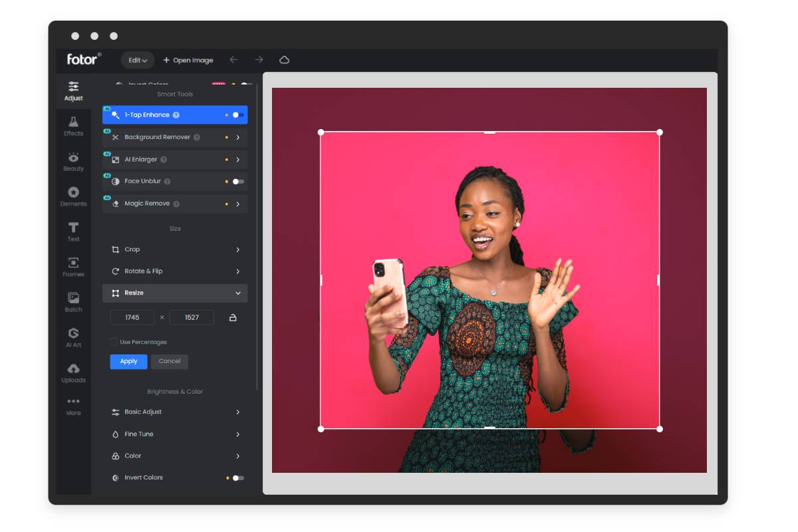The height and width of the screenshot is (532, 798).
Task: Open the Beauty retouch tools
Action: point(73,162)
